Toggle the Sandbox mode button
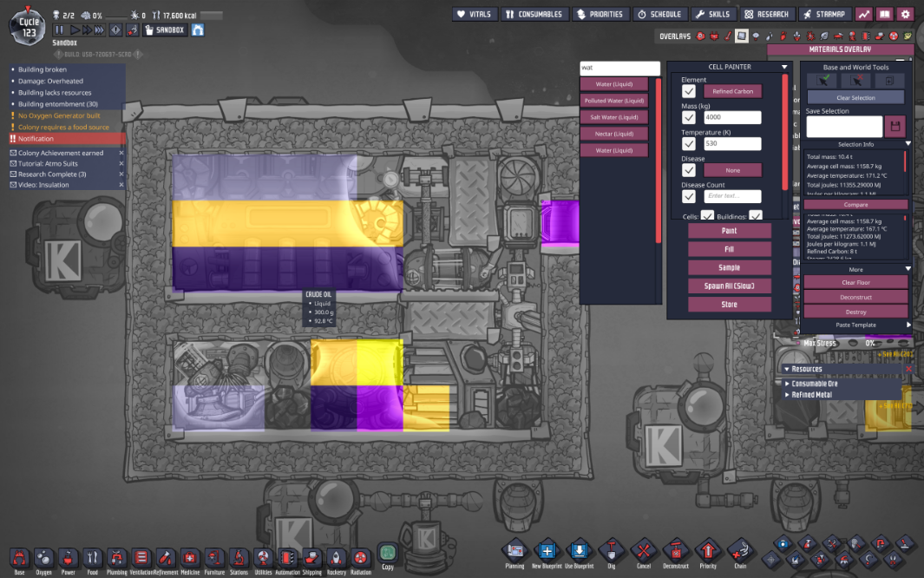924x578 pixels. click(x=165, y=30)
